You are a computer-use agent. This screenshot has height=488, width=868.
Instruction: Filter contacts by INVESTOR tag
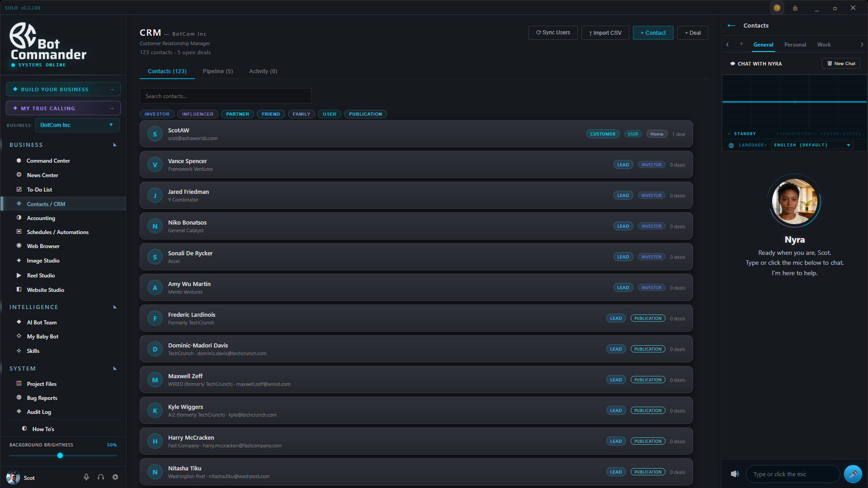[157, 114]
